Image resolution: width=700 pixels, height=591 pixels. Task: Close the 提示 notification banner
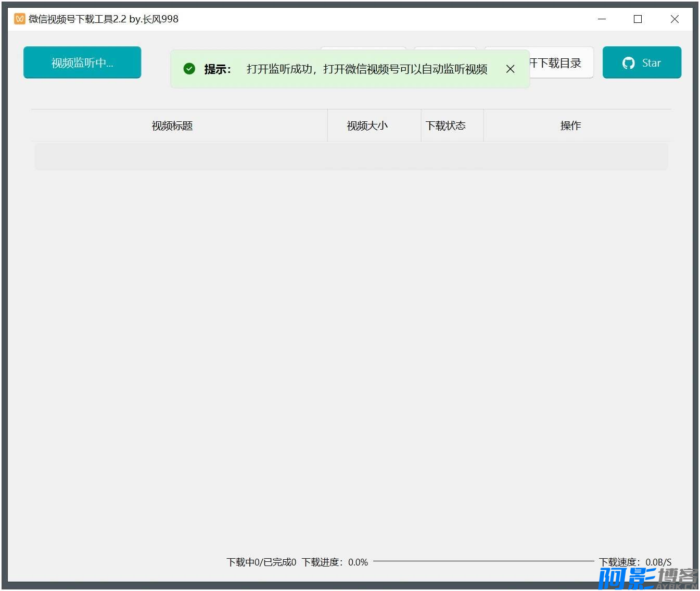click(x=510, y=69)
